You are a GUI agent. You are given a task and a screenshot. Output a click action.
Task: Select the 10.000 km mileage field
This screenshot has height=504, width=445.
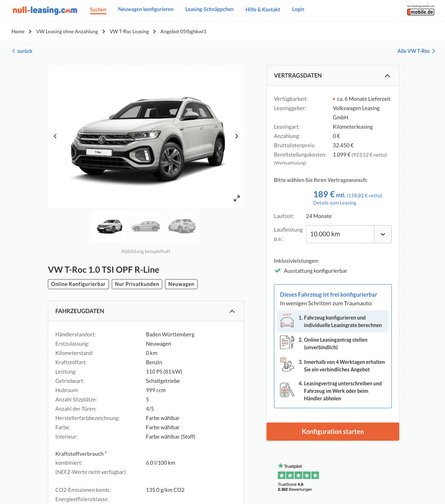pos(340,234)
